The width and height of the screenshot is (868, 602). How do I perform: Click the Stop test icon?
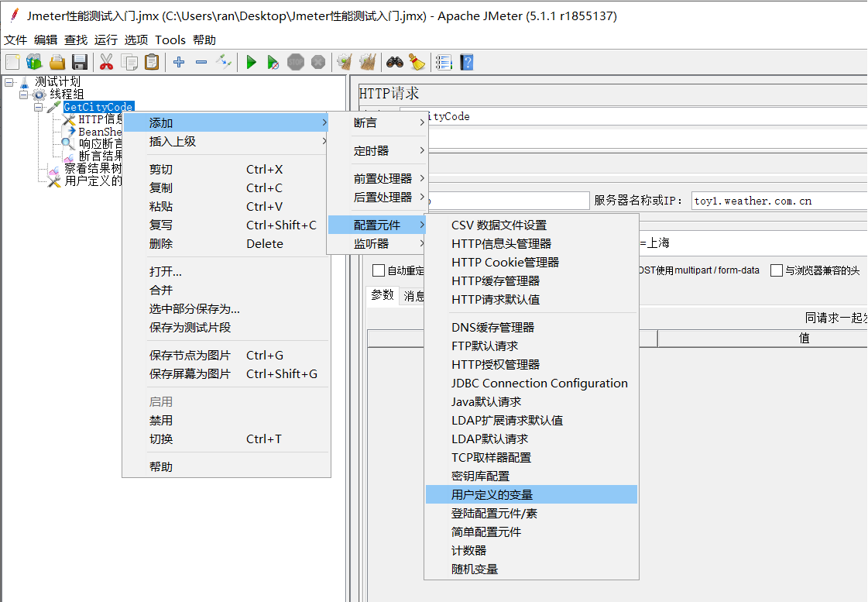click(x=296, y=62)
